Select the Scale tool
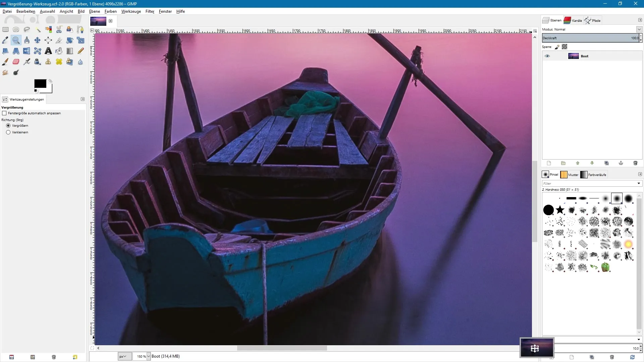This screenshot has width=644, height=362. [x=80, y=40]
